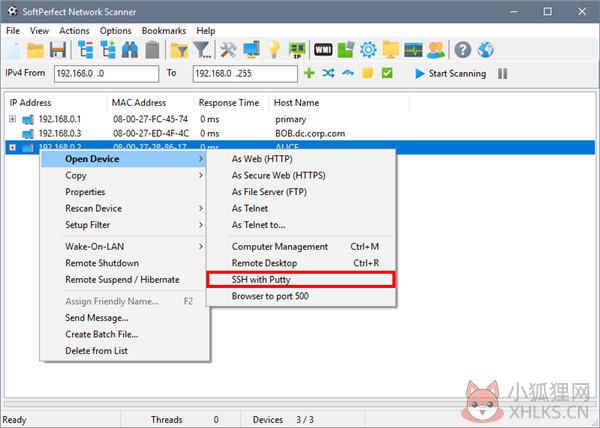Launch Remote Desktop entry
The height and width of the screenshot is (428, 600).
pos(301,263)
